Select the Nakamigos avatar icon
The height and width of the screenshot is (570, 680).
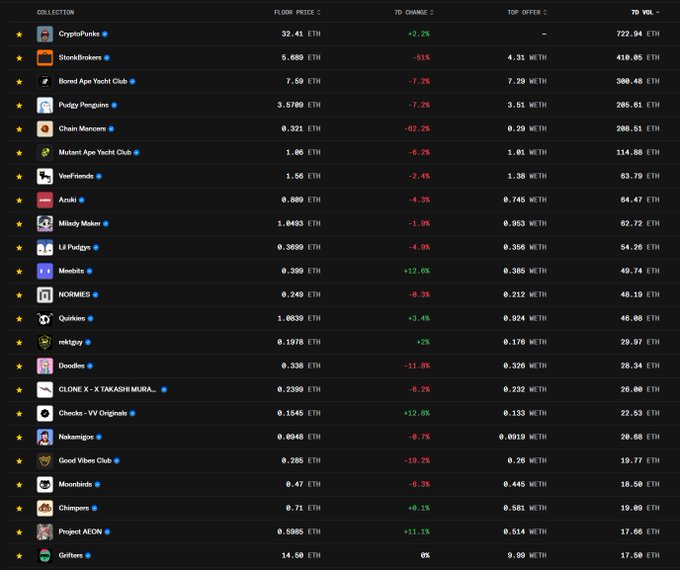tap(45, 437)
